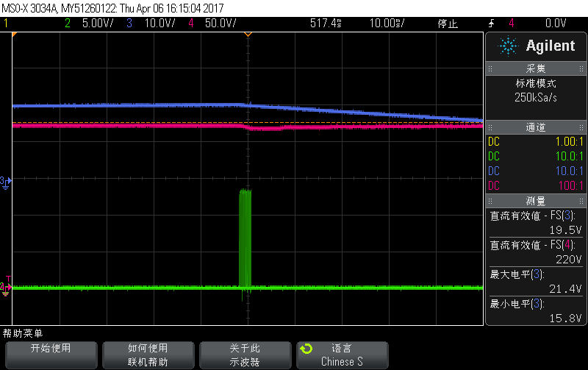This screenshot has width=588, height=370.
Task: Open the 如何使用联机帮助 softkey
Action: coord(148,355)
